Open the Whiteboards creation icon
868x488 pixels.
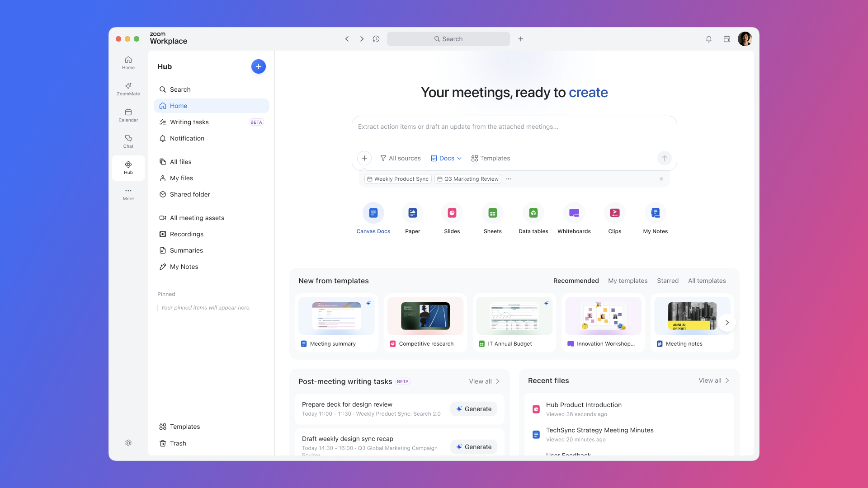point(574,213)
